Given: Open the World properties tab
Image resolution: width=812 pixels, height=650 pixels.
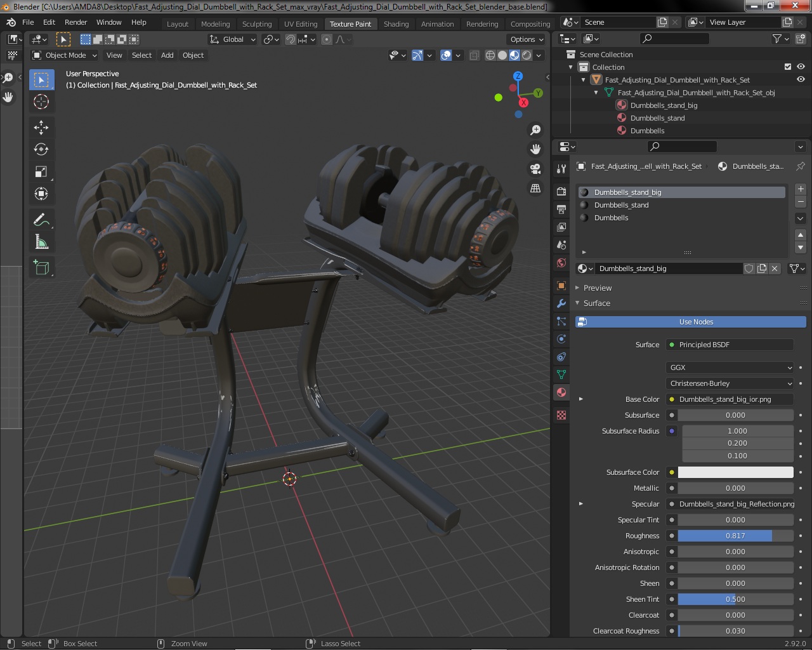Looking at the screenshot, I should 561,263.
